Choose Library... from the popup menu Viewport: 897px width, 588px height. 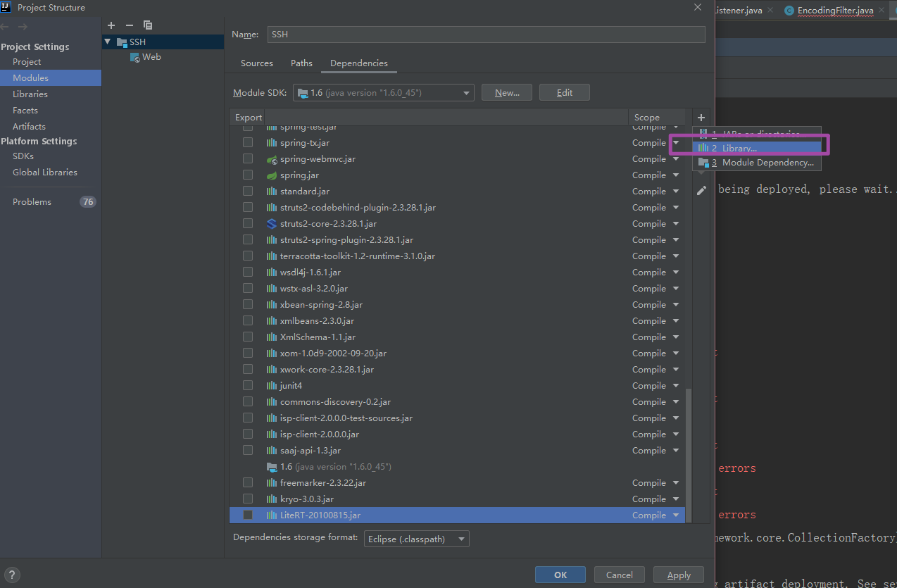click(x=758, y=148)
